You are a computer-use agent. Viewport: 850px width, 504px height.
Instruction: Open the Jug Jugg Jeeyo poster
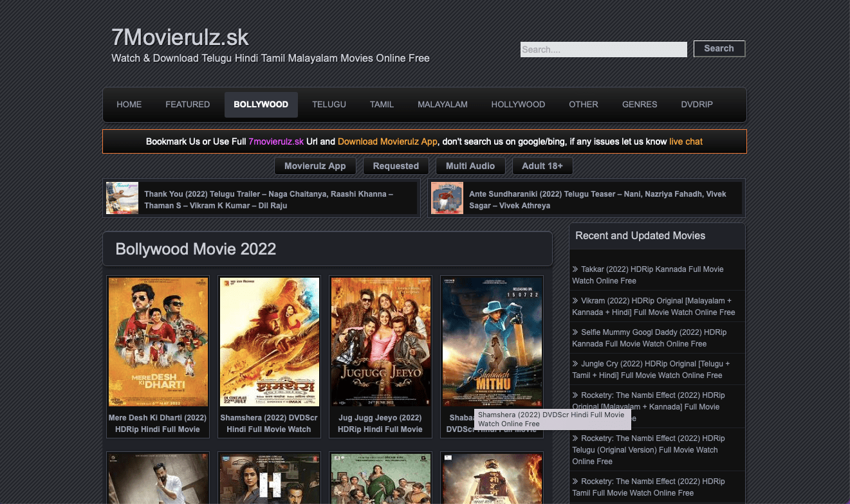[x=381, y=342]
